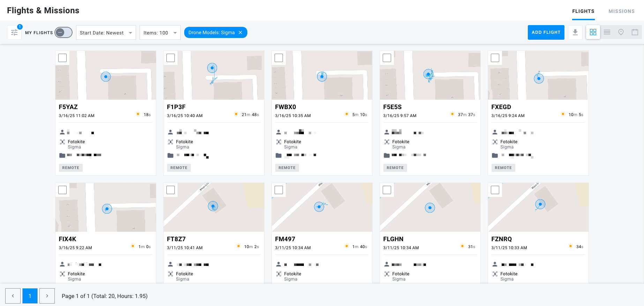This screenshot has width=644, height=306.
Task: Open the filter settings sliders icon
Action: (x=14, y=32)
